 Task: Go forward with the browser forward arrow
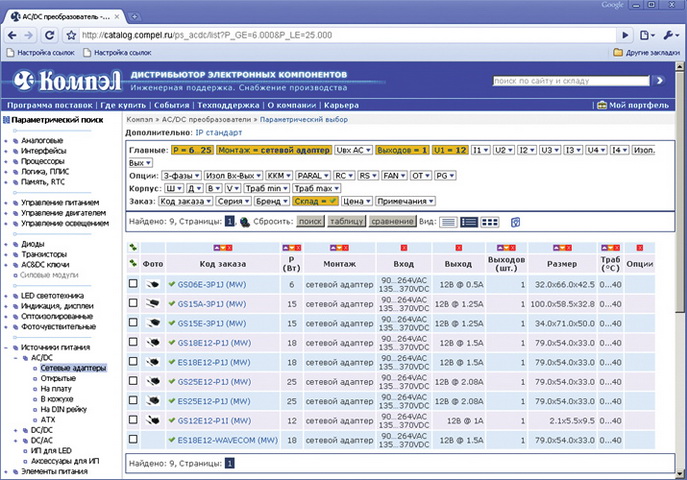(x=28, y=35)
